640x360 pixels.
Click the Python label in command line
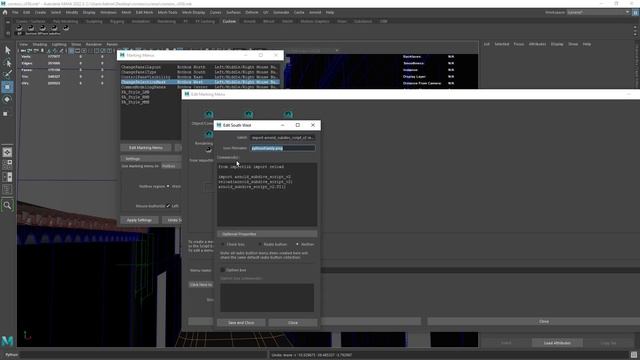tap(11, 355)
